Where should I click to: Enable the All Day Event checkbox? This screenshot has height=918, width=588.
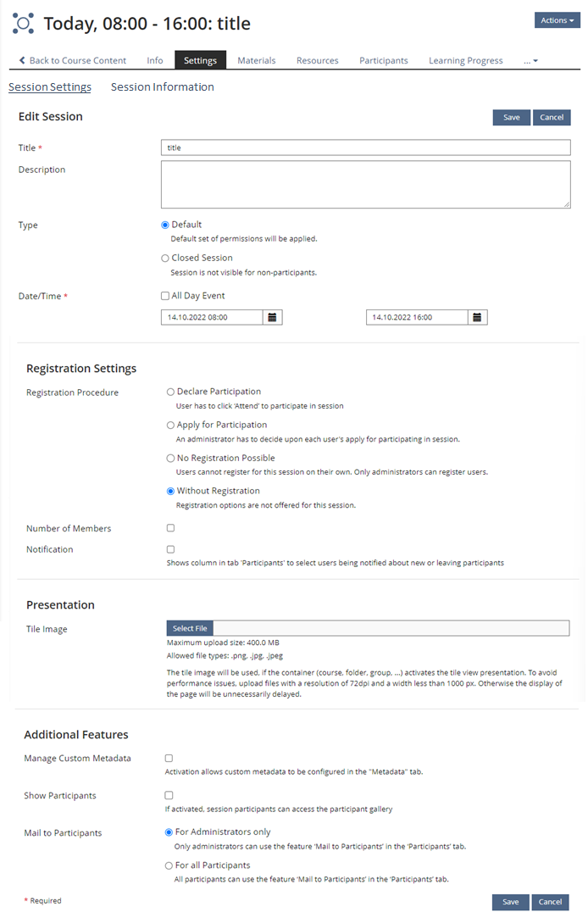(165, 296)
